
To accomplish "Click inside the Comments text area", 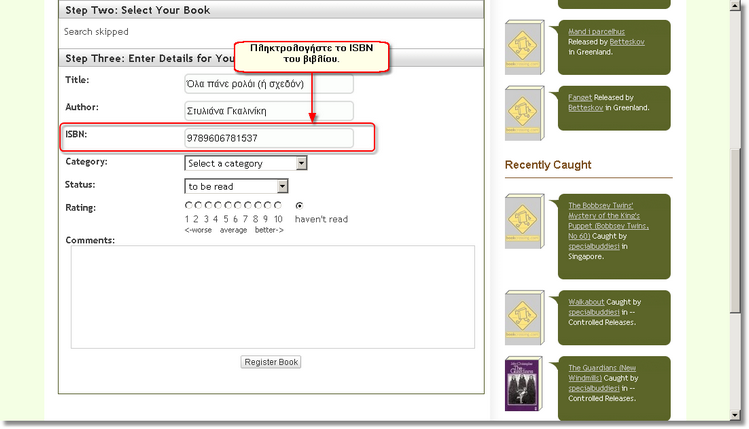I will click(x=271, y=297).
